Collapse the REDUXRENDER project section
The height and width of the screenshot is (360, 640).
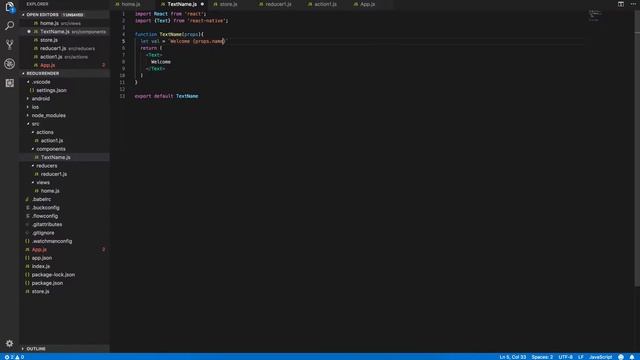(64, 73)
